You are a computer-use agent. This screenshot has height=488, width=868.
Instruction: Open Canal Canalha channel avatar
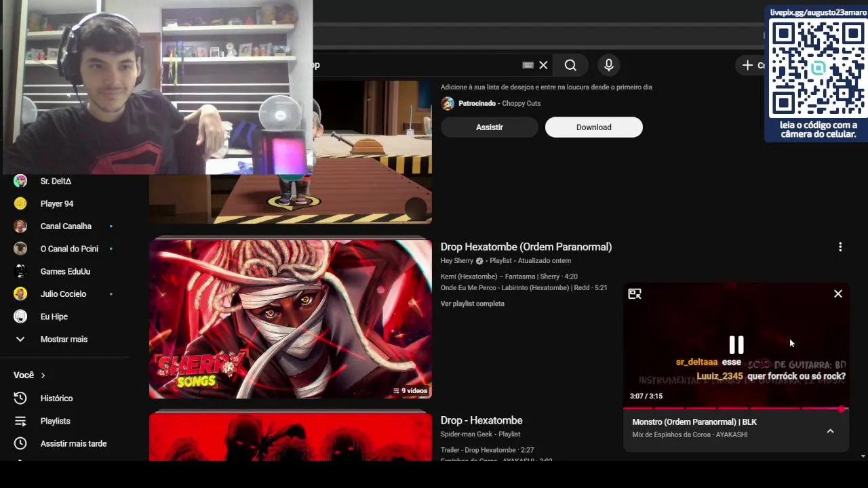20,226
